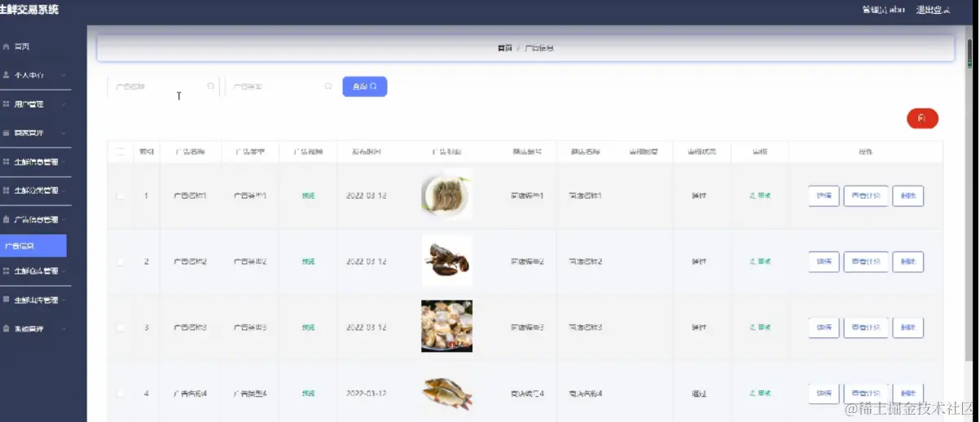Focus the 广告名称 search input

(x=163, y=86)
